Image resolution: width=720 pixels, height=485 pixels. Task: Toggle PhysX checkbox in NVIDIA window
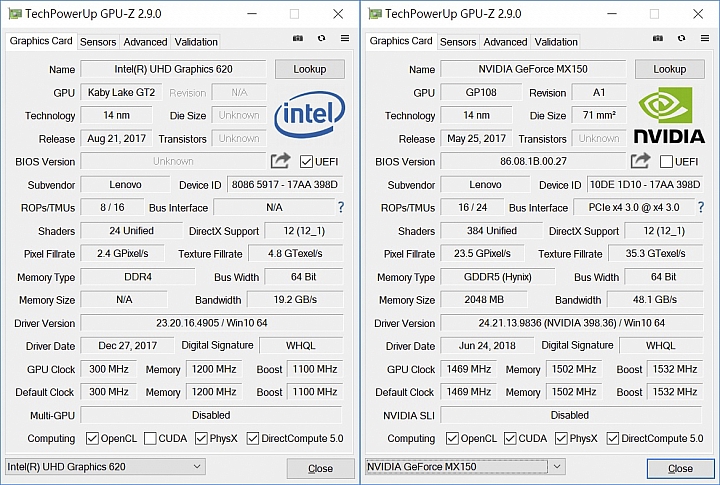561,439
